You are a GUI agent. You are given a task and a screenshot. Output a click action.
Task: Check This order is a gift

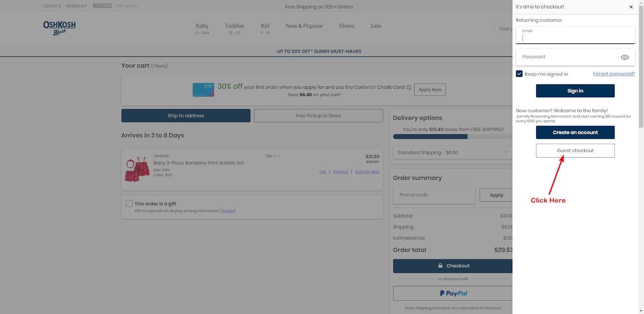point(129,203)
